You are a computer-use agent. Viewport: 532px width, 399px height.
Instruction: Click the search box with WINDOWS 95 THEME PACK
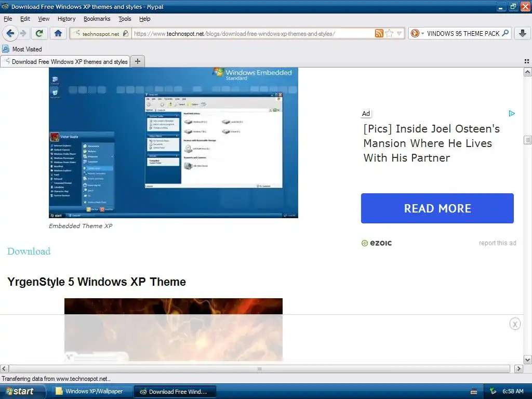coord(463,33)
